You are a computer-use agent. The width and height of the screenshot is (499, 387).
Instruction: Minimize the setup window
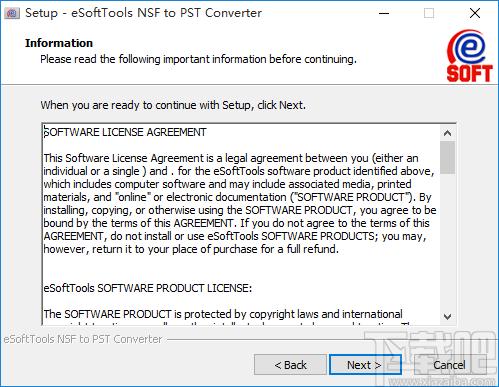[384, 13]
